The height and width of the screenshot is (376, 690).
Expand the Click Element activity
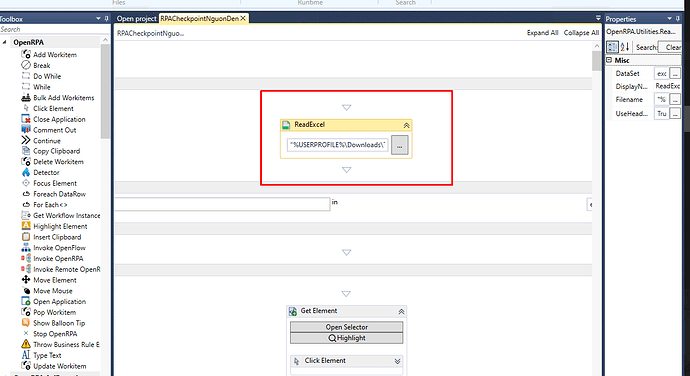click(397, 361)
